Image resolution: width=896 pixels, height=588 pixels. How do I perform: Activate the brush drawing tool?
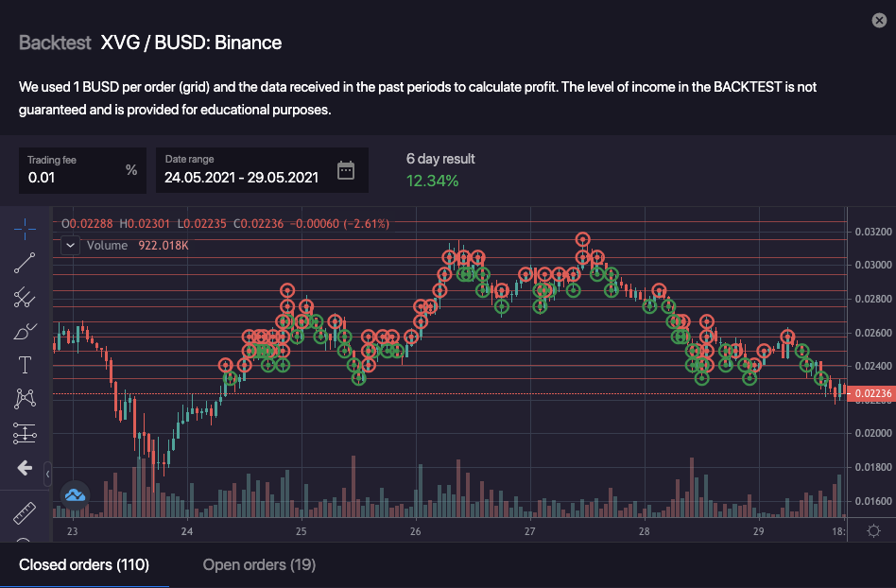pos(25,332)
